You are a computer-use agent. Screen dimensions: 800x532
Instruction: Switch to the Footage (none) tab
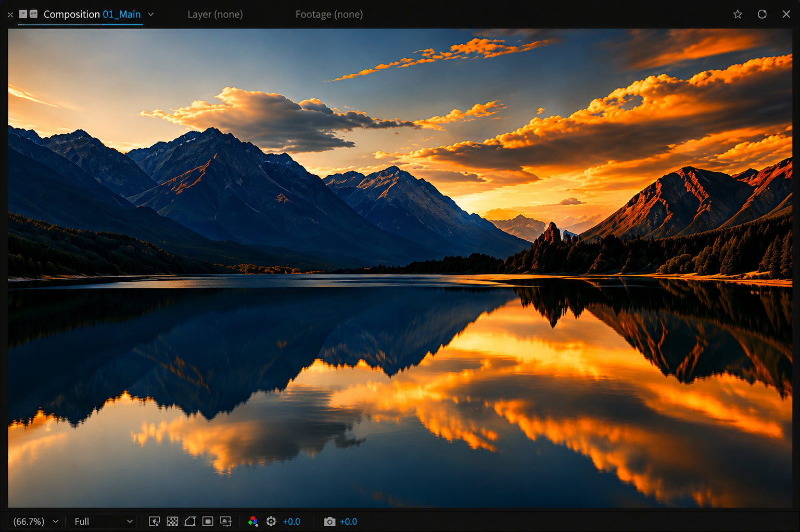pos(329,15)
